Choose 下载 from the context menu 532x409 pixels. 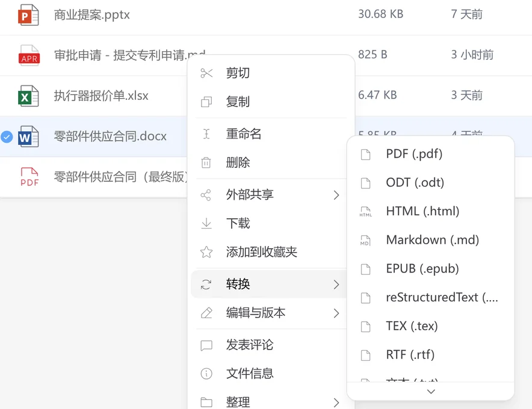click(271, 223)
